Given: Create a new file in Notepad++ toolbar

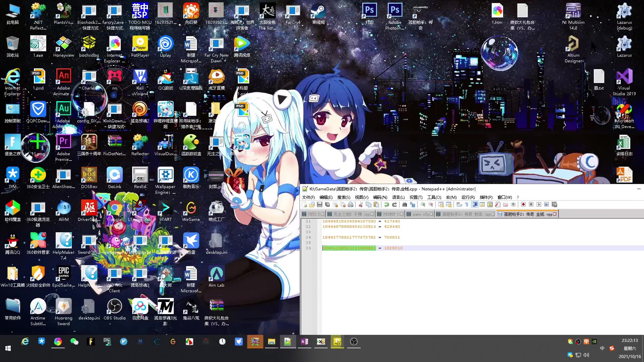Looking at the screenshot, I should click(x=304, y=204).
